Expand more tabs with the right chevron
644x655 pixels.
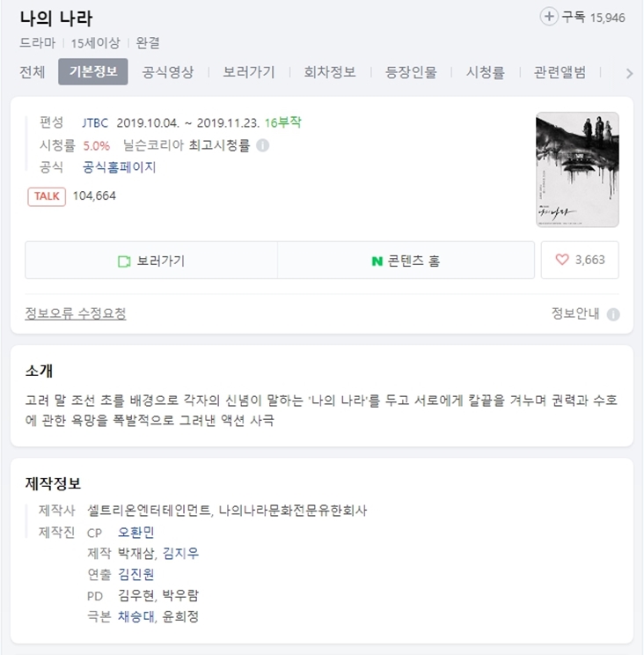[x=629, y=74]
